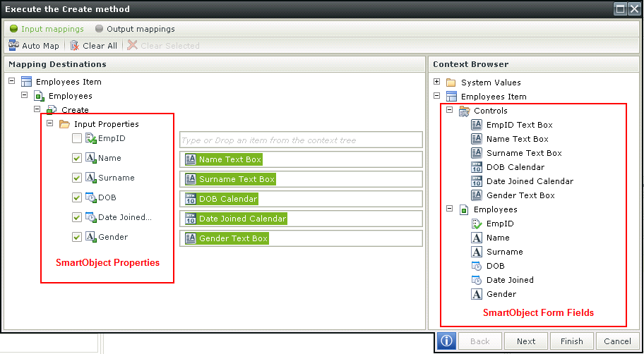This screenshot has height=354, width=644.
Task: Uncheck the Name input property checkbox
Action: click(x=77, y=158)
